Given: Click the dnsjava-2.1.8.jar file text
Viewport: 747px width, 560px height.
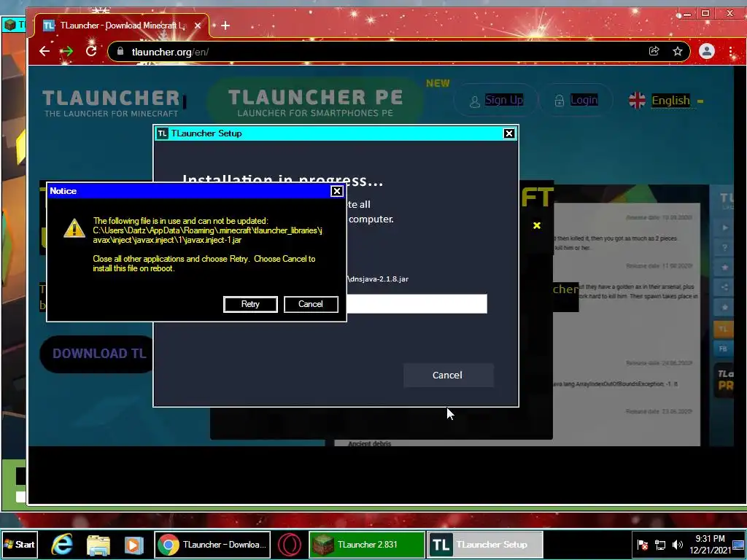Looking at the screenshot, I should pos(379,279).
